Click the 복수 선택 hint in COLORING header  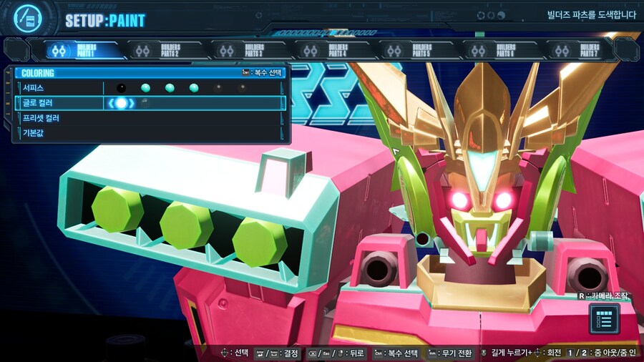268,73
